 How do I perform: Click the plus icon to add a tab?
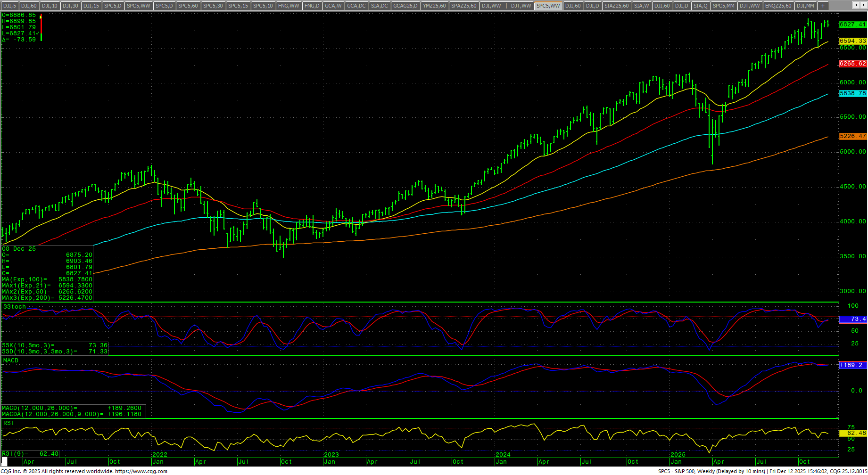pyautogui.click(x=822, y=6)
